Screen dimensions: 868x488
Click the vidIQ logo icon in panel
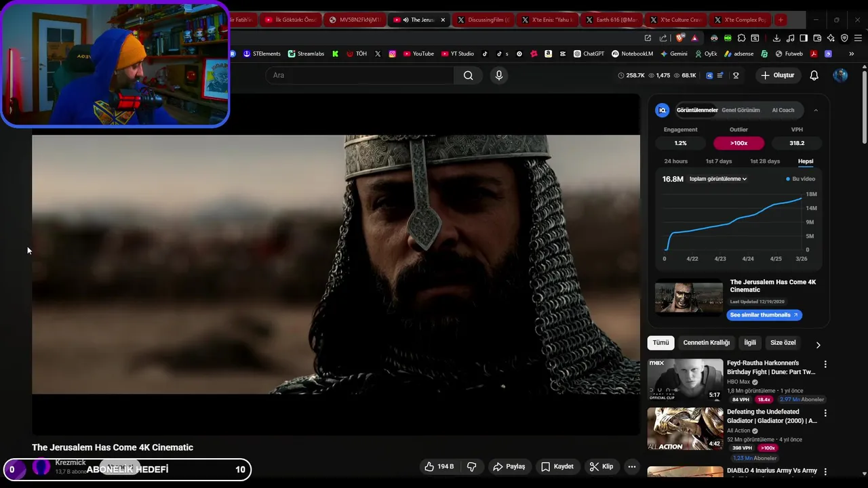point(663,110)
